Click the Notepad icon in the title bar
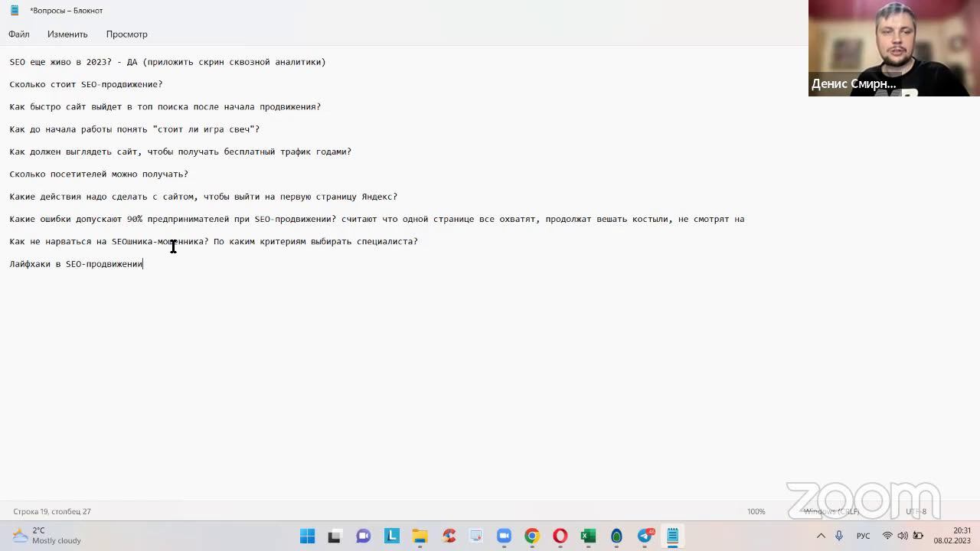The width and height of the screenshot is (980, 551). point(15,10)
